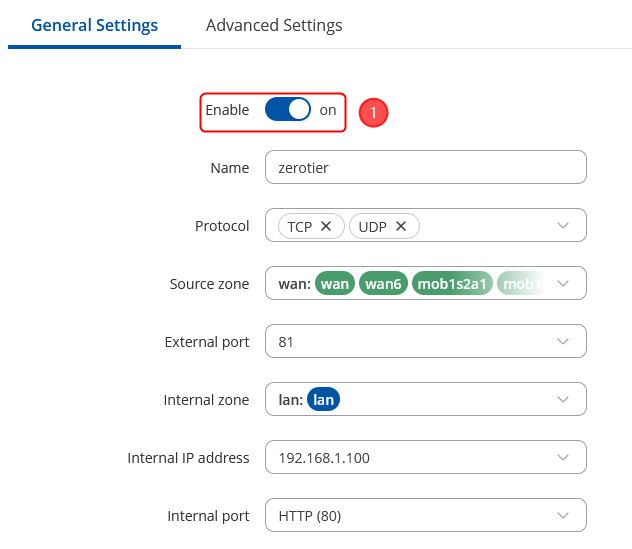Toggle the Enable switch off
632x549 pixels.
[288, 110]
